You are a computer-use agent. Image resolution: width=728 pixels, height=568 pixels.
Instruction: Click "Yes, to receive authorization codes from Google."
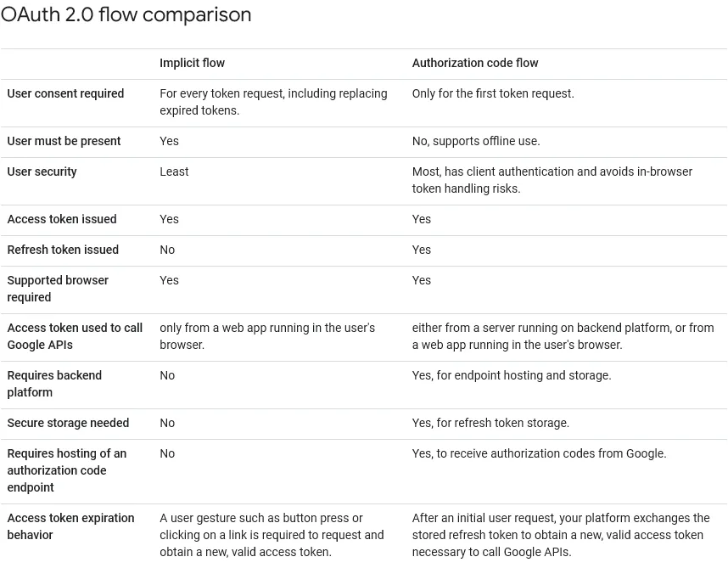point(539,453)
